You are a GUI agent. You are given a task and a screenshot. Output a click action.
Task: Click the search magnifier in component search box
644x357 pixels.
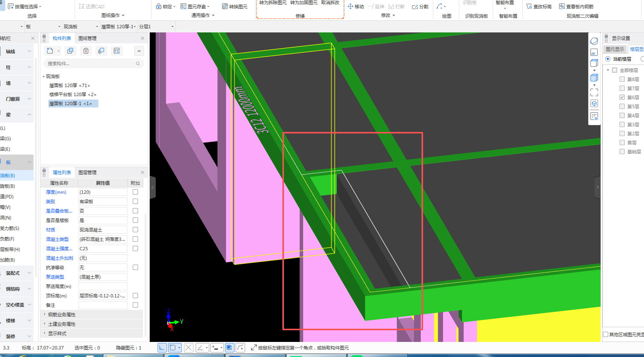click(138, 64)
